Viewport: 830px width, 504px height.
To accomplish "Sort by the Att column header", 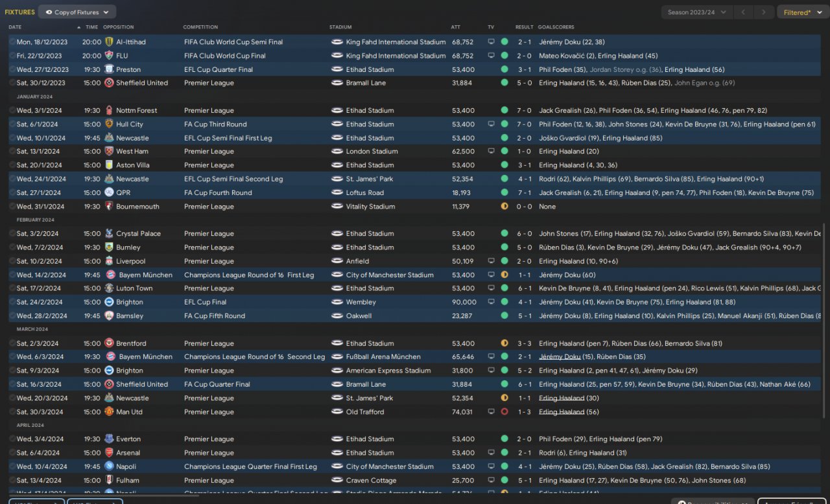I will tap(456, 27).
